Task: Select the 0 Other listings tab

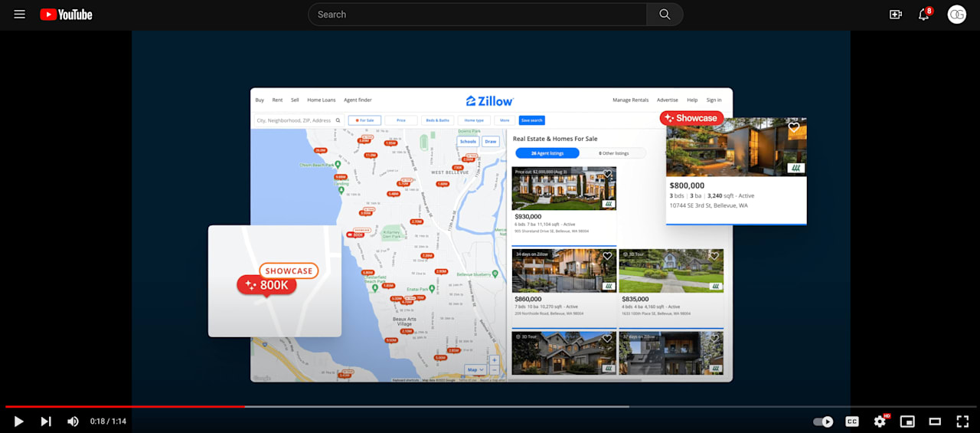Action: click(613, 153)
